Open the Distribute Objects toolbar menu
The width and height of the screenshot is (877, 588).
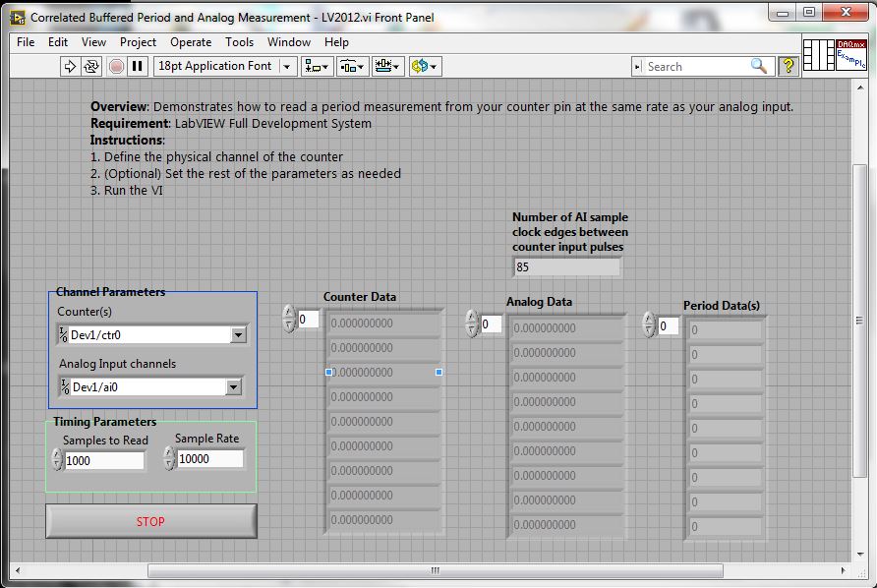pyautogui.click(x=352, y=67)
